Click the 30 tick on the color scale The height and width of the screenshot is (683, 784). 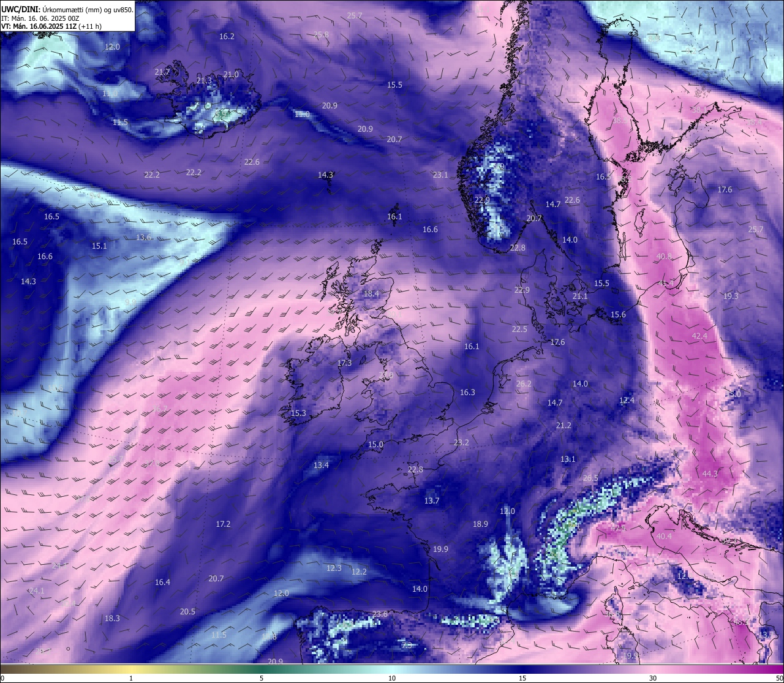click(x=653, y=678)
